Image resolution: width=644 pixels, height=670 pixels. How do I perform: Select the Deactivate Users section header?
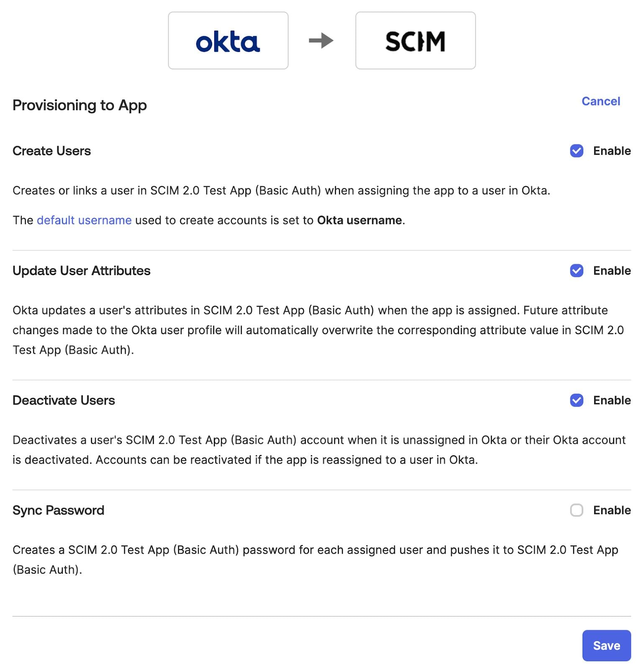[x=64, y=400]
